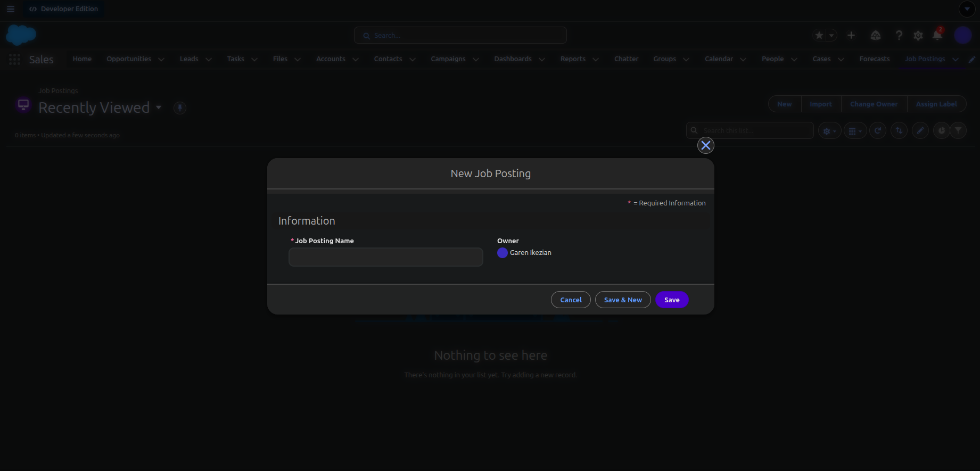Expand the Recently Viewed list selector

click(159, 108)
